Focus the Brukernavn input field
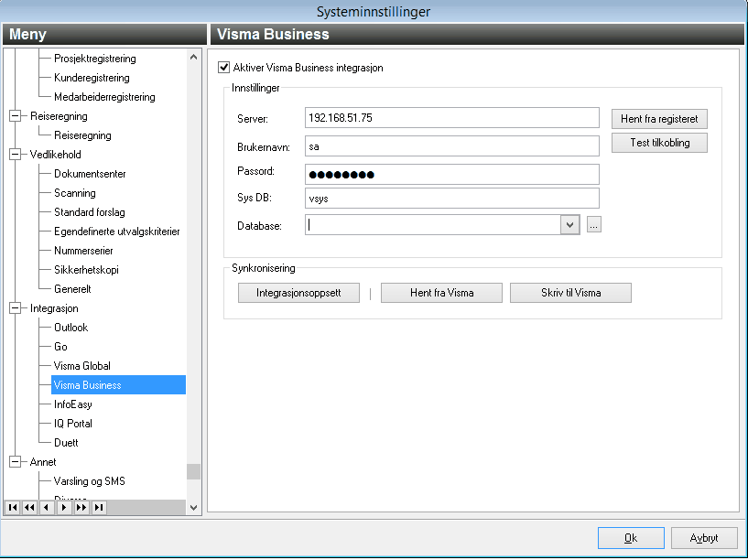 [451, 146]
